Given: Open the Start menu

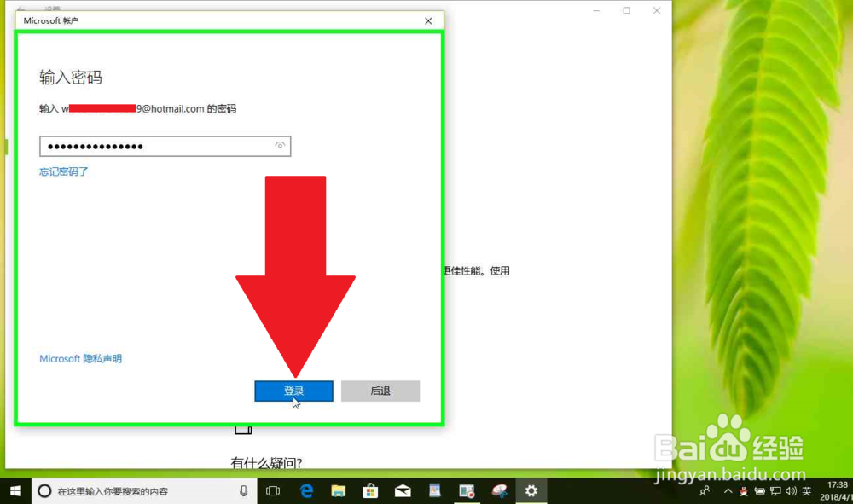Looking at the screenshot, I should [x=15, y=490].
